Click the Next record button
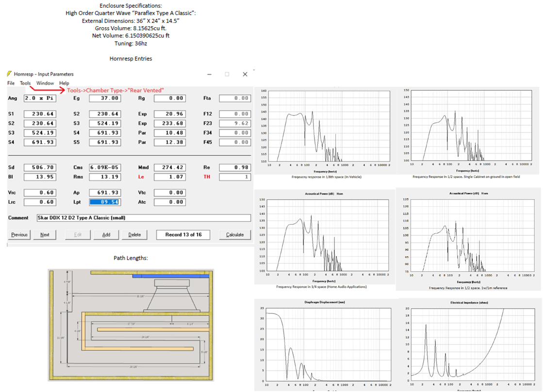The height and width of the screenshot is (392, 545). (45, 235)
